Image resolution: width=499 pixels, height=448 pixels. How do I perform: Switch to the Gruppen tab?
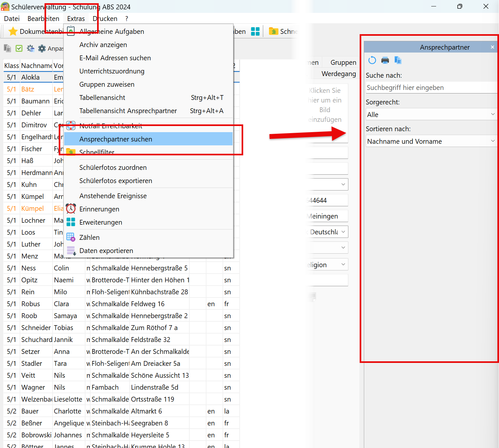point(343,62)
